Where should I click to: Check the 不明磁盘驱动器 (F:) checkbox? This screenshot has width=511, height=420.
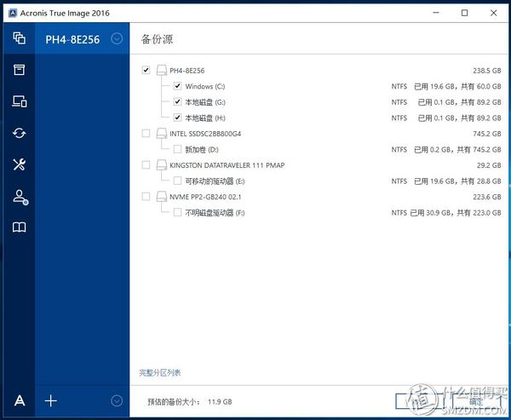tap(177, 212)
